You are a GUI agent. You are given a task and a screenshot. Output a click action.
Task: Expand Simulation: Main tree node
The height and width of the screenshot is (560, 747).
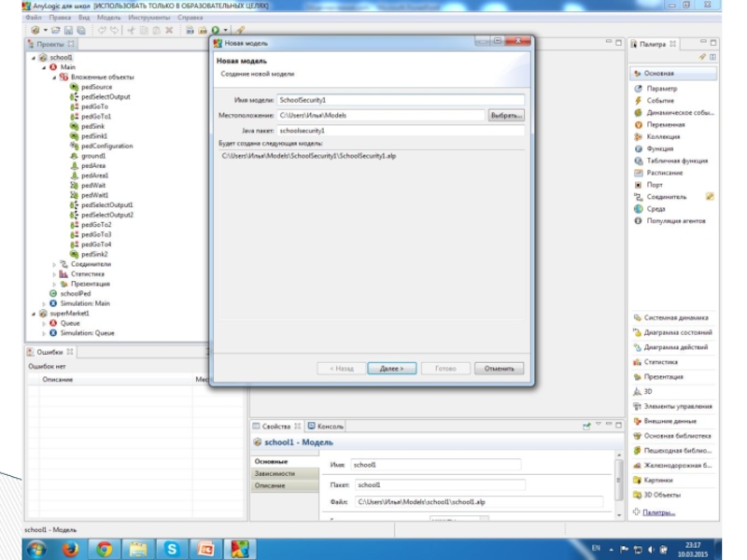tap(44, 304)
